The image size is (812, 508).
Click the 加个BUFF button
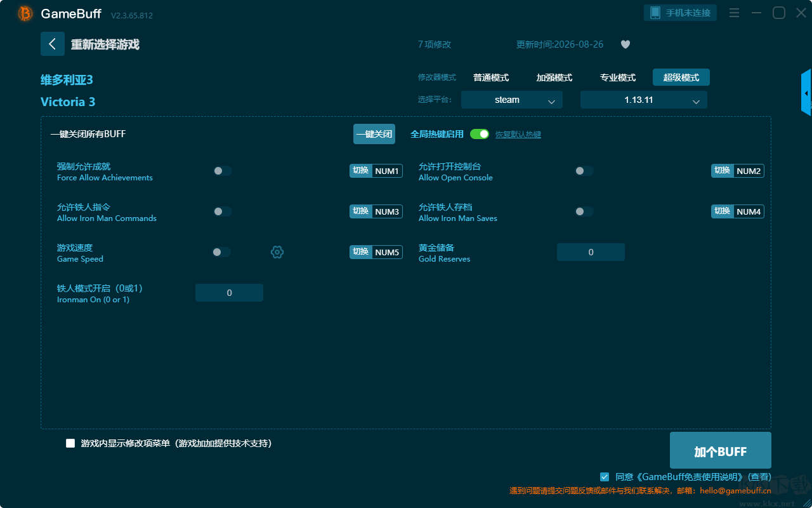coord(721,450)
